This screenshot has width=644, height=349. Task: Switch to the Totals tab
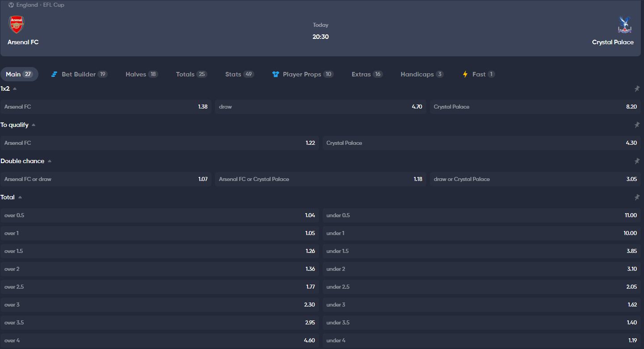point(191,74)
